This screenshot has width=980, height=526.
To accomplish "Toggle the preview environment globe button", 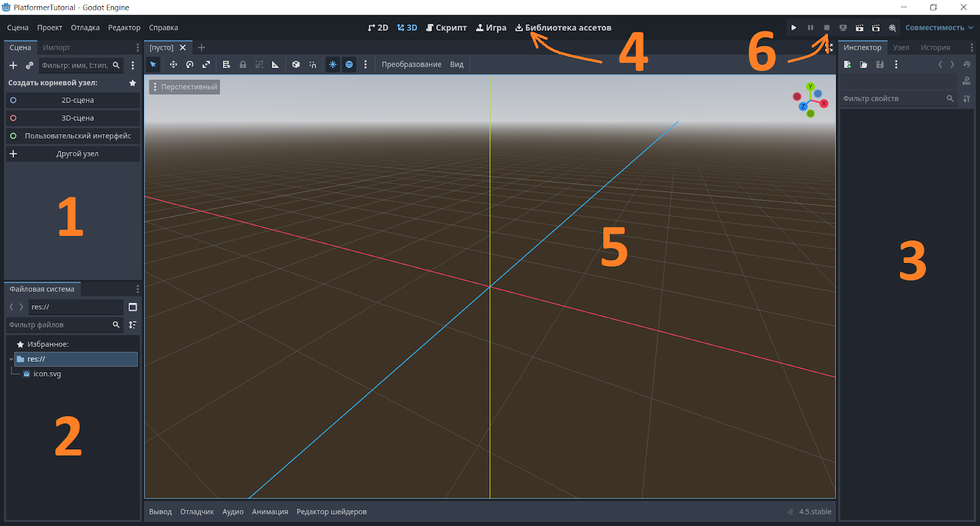I will [349, 64].
